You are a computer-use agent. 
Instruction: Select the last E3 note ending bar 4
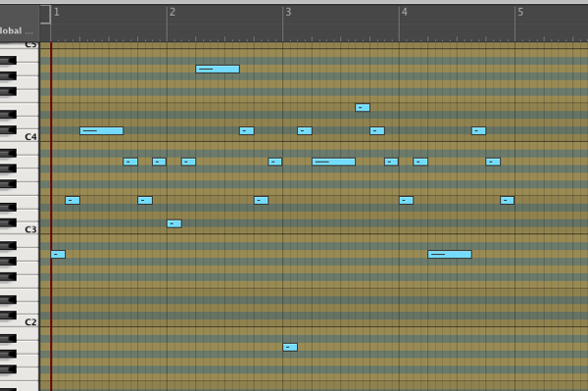tap(507, 201)
